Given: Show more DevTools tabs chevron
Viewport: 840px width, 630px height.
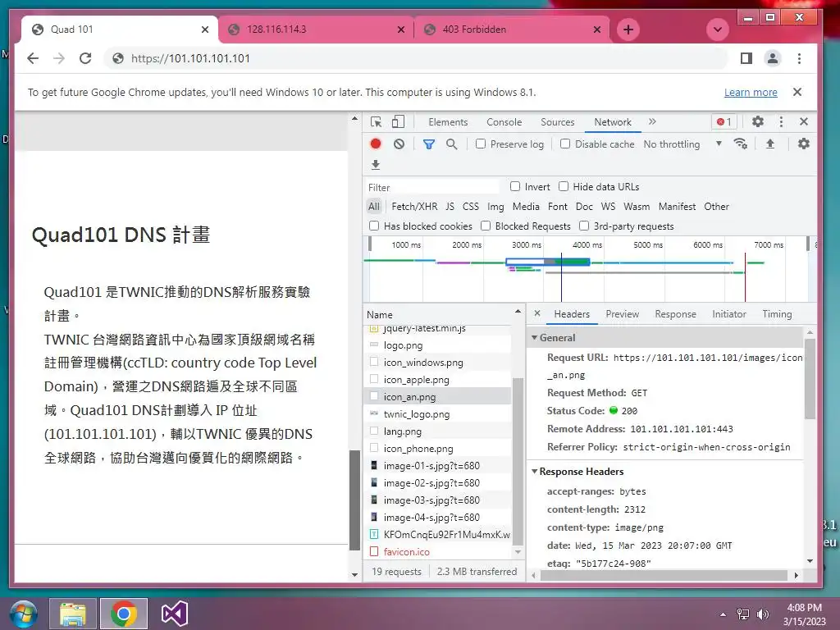Looking at the screenshot, I should click(652, 121).
